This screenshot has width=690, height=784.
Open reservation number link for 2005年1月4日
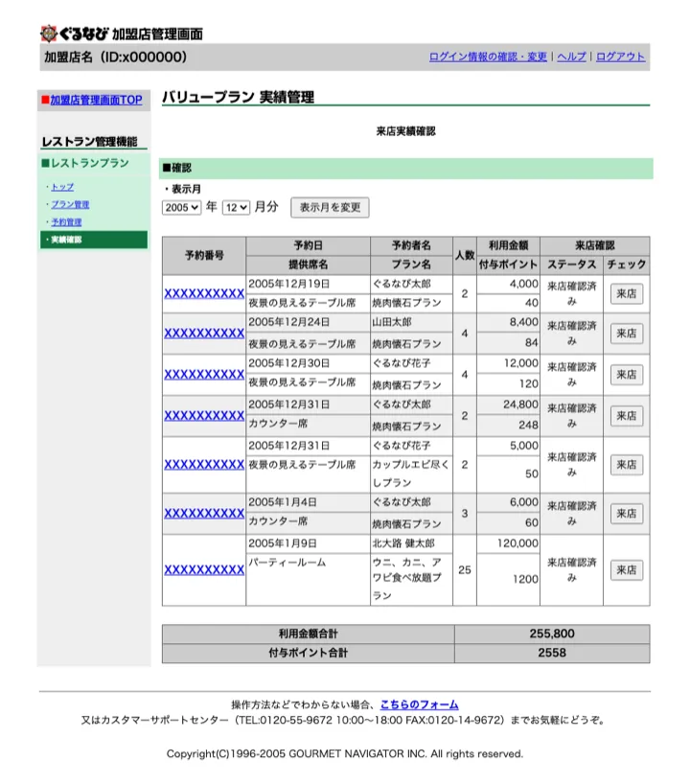coord(204,514)
